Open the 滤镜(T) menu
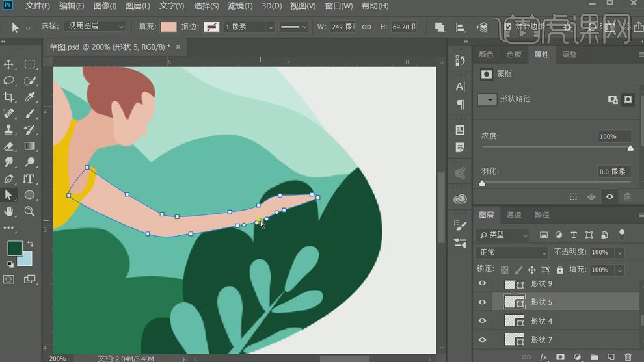644x362 pixels. click(241, 6)
